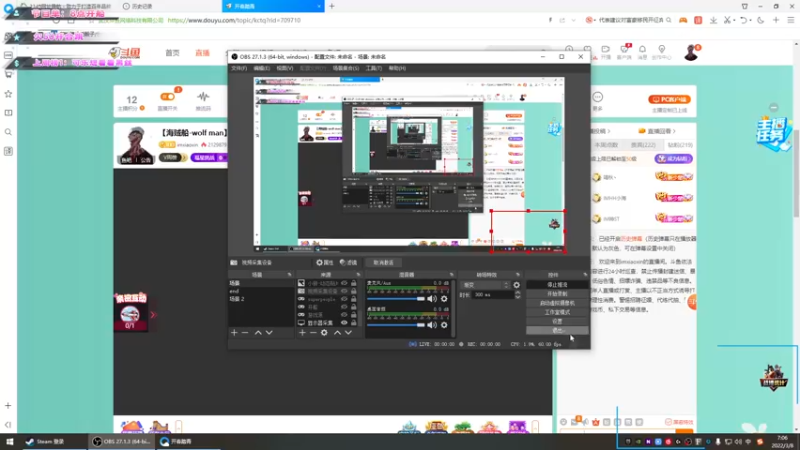Click the 更多 ellipsis icon on Douyu page
This screenshot has height=450, width=800.
click(597, 97)
